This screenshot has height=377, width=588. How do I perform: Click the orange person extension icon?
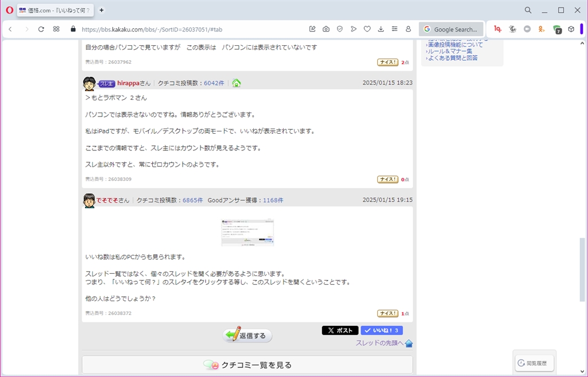[541, 29]
